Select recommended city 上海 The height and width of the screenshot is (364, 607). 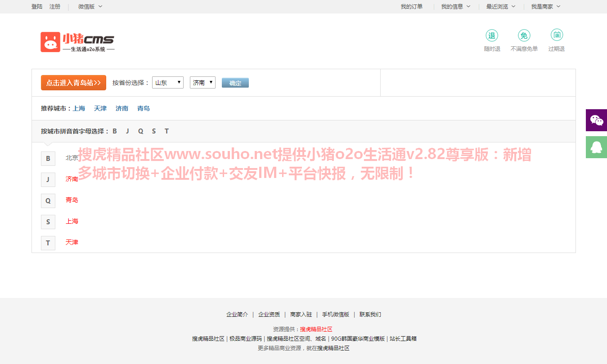click(79, 108)
